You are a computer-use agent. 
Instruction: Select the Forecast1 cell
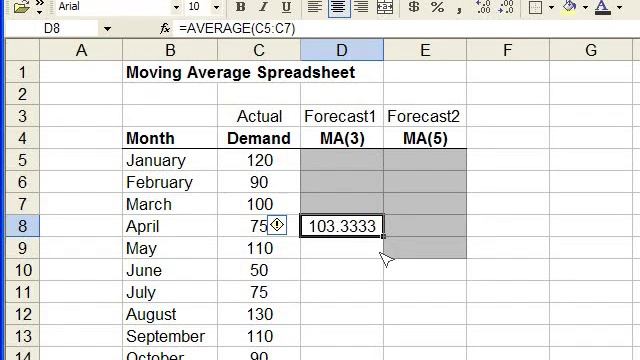[x=342, y=116]
